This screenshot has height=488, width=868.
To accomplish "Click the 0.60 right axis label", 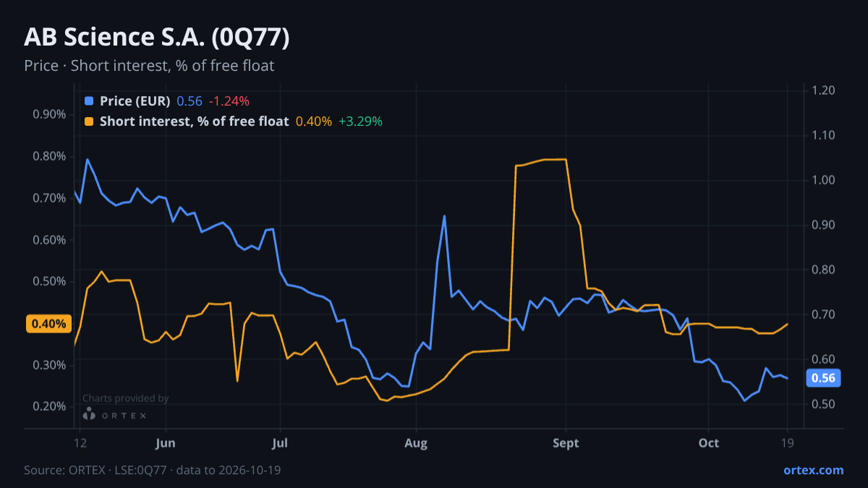I will (824, 359).
